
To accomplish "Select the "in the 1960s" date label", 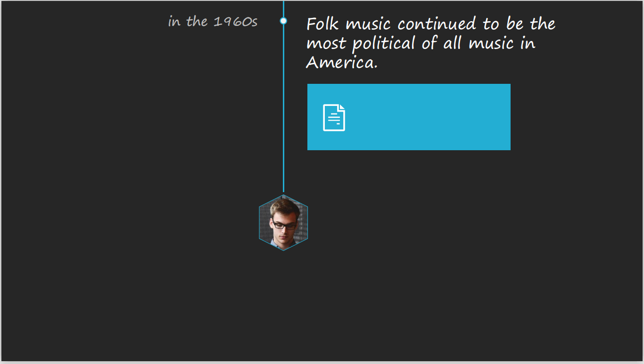I will pos(213,22).
